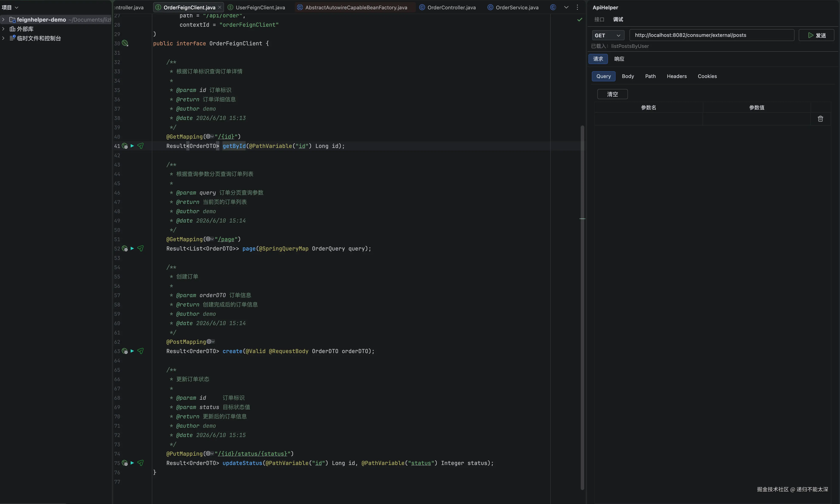Open the 项目 view dropdown
This screenshot has width=840, height=504.
point(10,7)
